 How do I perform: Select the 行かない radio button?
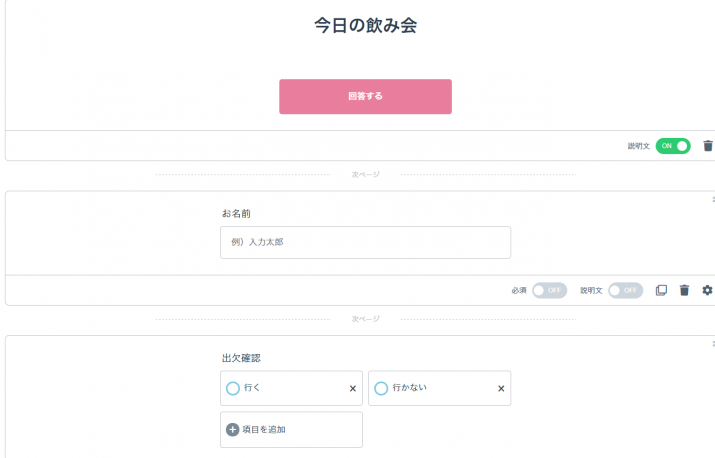pos(381,388)
